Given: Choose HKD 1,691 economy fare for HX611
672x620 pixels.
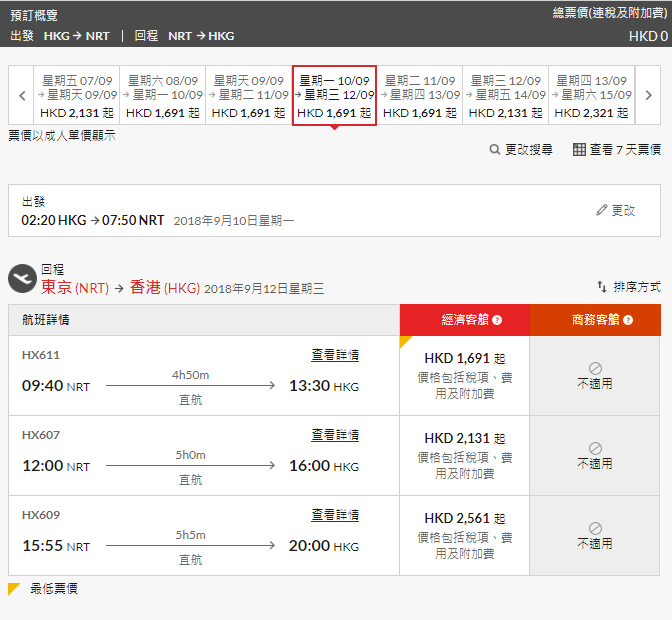Looking at the screenshot, I should click(465, 375).
